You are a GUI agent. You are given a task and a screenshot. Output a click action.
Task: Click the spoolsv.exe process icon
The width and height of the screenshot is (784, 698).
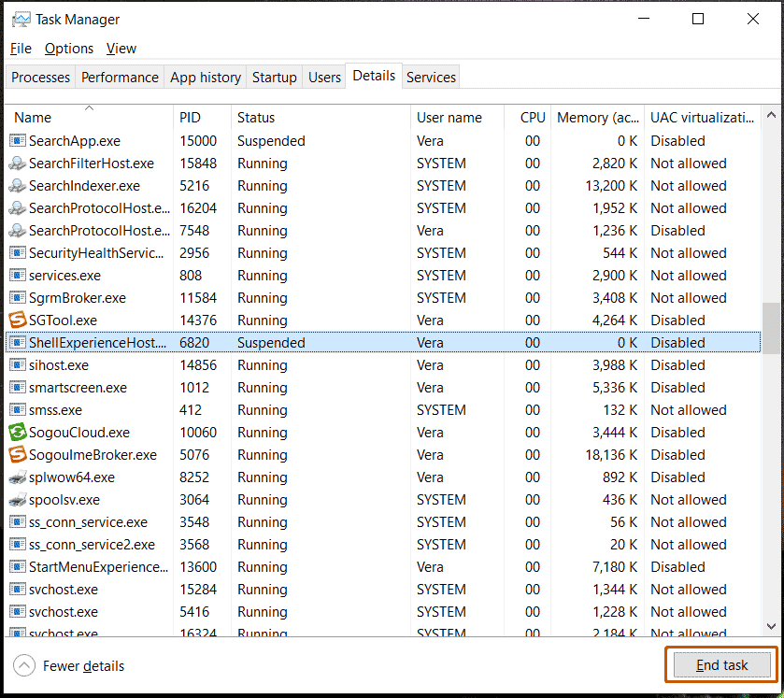click(16, 499)
